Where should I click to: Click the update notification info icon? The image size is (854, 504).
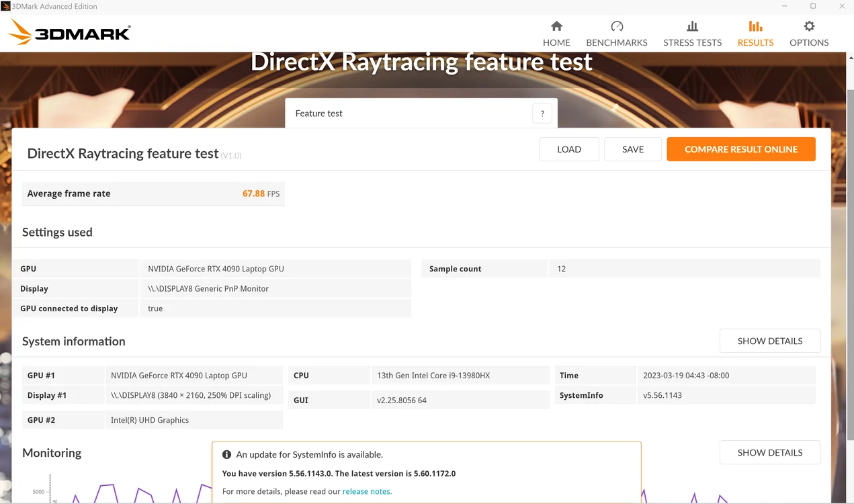click(227, 455)
